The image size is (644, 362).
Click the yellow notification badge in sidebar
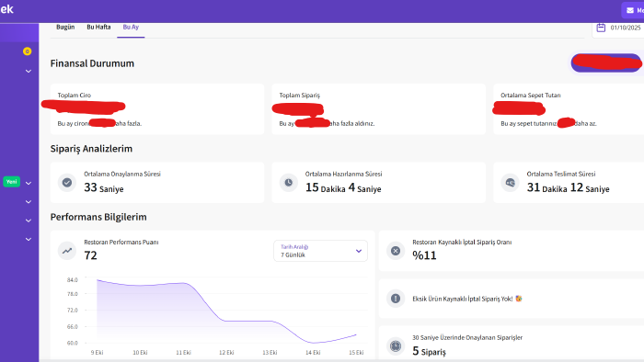[x=27, y=51]
